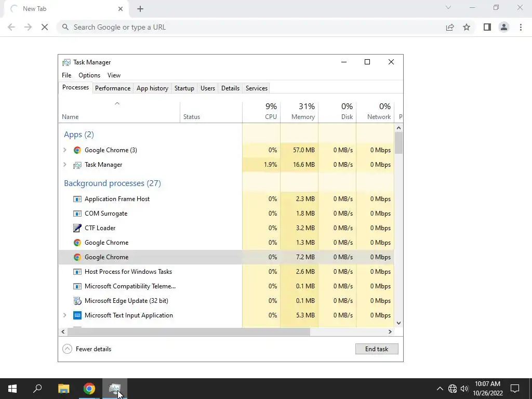Switch to the App history tab

[152, 88]
